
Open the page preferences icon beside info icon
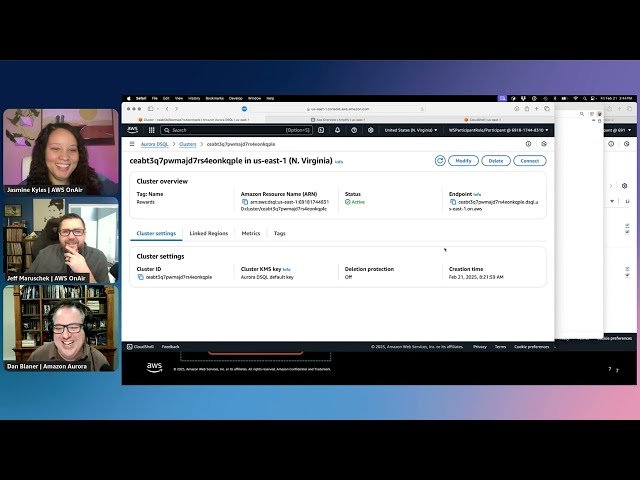coord(544,144)
